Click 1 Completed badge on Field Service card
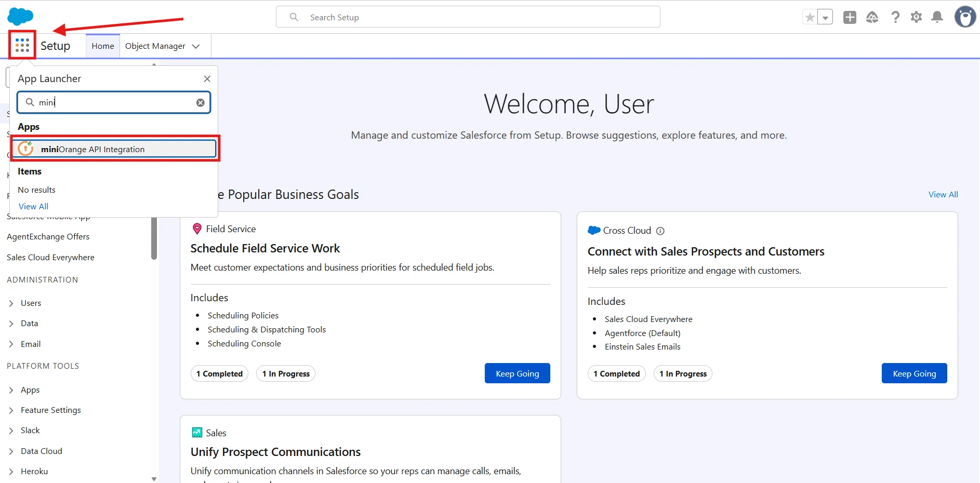The height and width of the screenshot is (483, 980). (219, 373)
